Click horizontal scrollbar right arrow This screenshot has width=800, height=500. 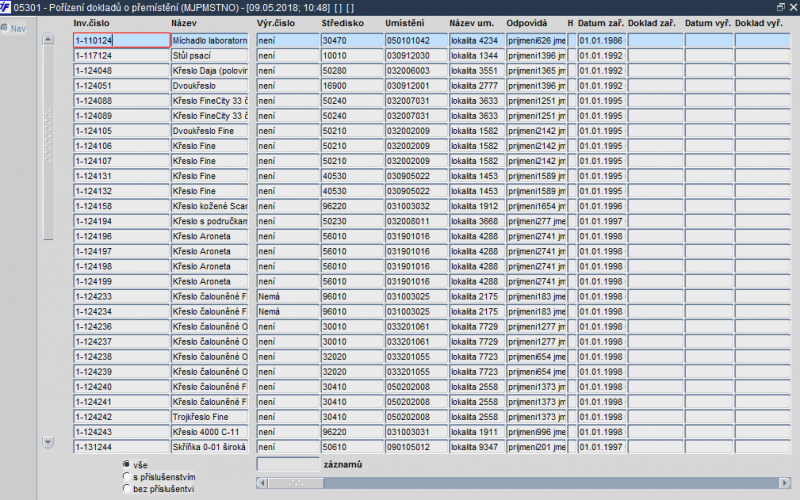click(x=785, y=483)
